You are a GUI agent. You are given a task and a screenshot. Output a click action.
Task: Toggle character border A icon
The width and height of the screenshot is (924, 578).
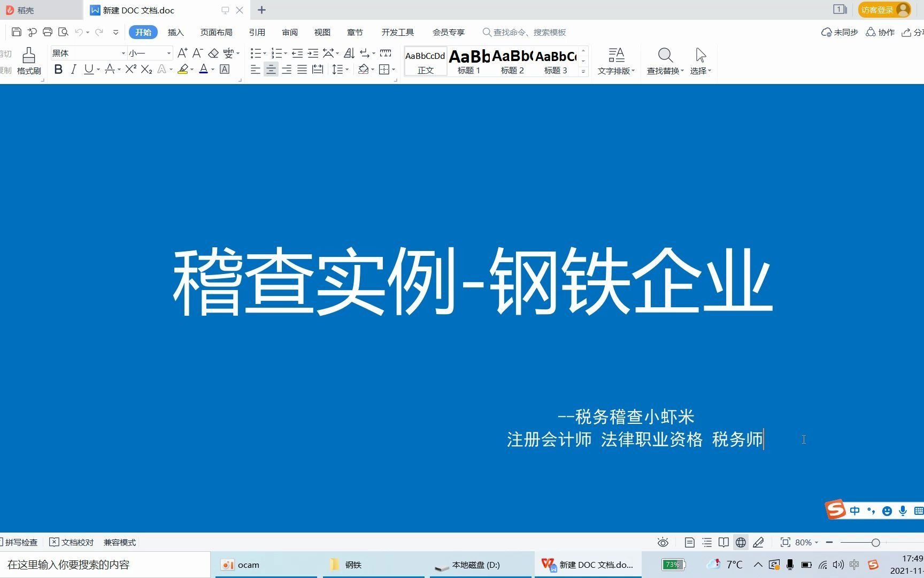[x=225, y=69]
